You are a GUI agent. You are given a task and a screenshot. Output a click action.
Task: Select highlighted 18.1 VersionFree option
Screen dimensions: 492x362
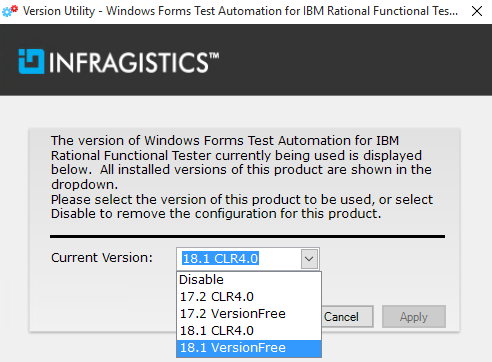click(249, 348)
